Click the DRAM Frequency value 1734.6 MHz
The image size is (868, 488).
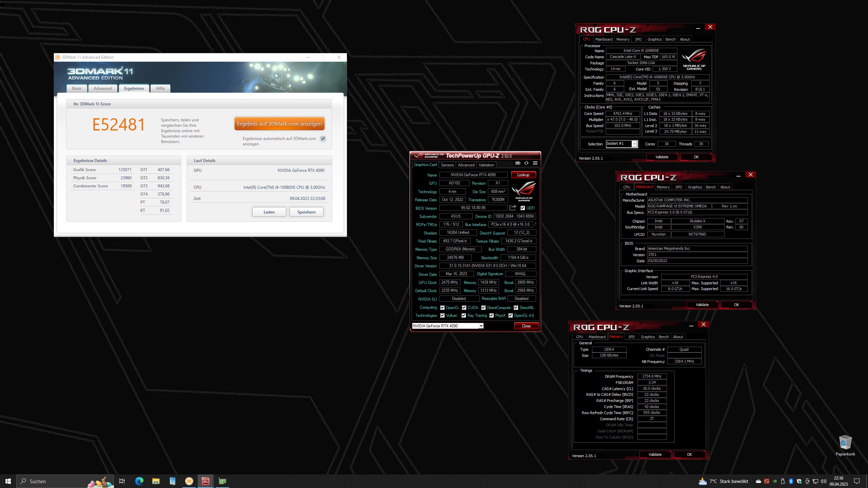[x=652, y=376]
